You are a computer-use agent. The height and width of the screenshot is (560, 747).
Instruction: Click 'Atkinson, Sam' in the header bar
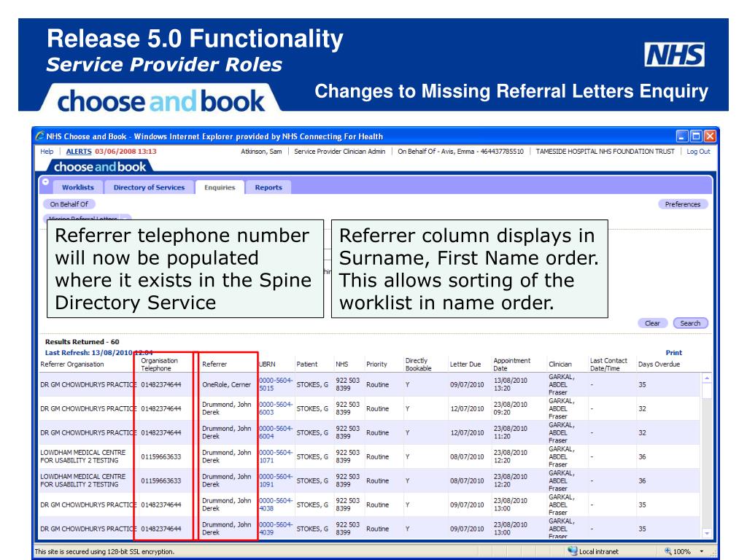[261, 152]
